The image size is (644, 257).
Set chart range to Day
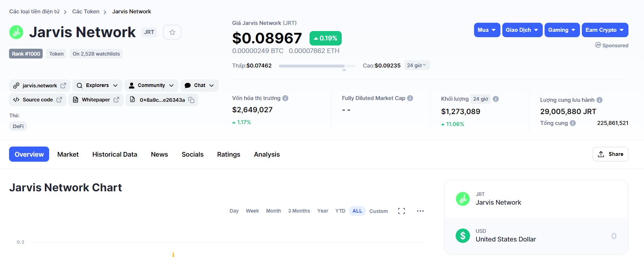coord(234,211)
